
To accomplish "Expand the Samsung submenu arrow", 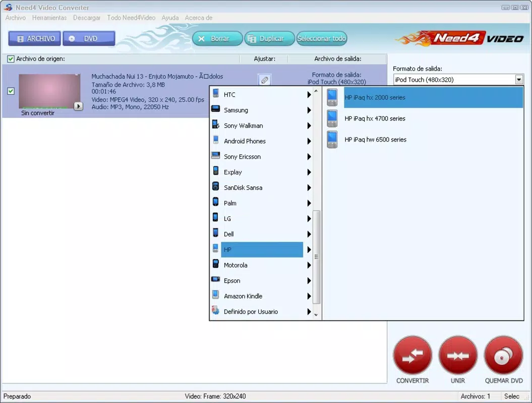I will (309, 110).
